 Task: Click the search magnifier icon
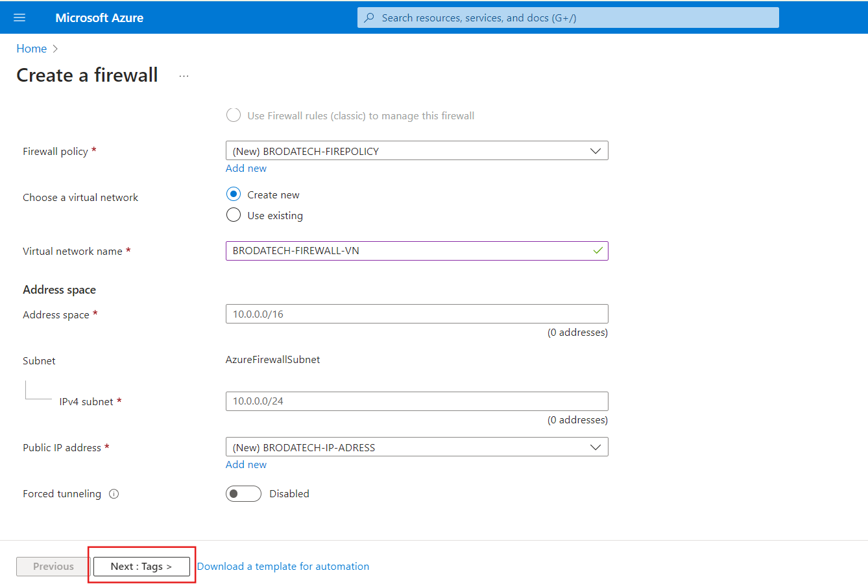369,18
